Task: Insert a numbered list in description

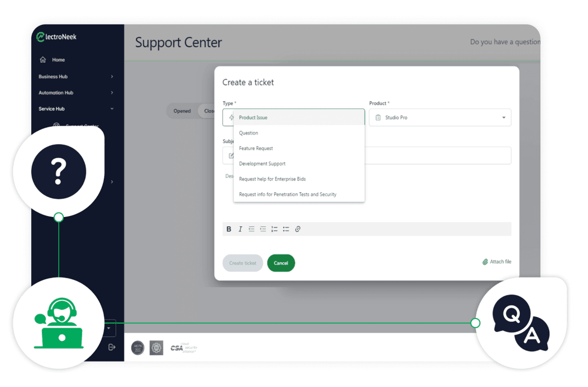Action: [274, 229]
